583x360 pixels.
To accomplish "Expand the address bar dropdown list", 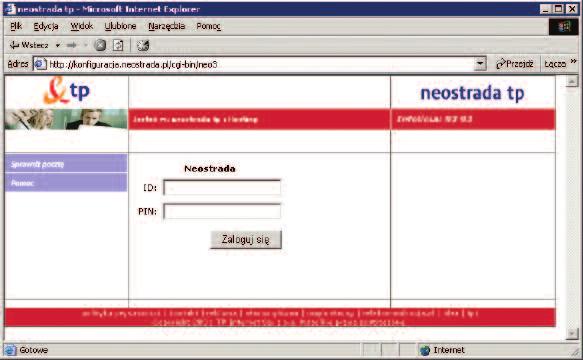I will [480, 64].
